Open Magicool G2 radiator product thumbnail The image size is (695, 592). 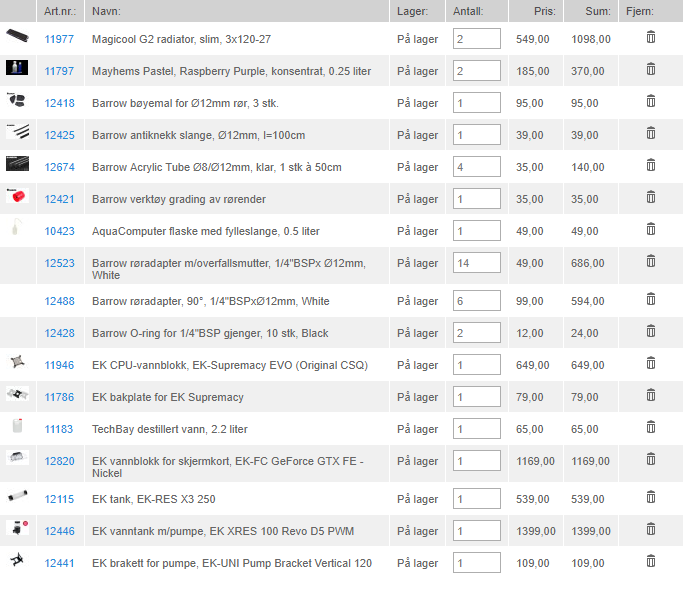coord(17,35)
